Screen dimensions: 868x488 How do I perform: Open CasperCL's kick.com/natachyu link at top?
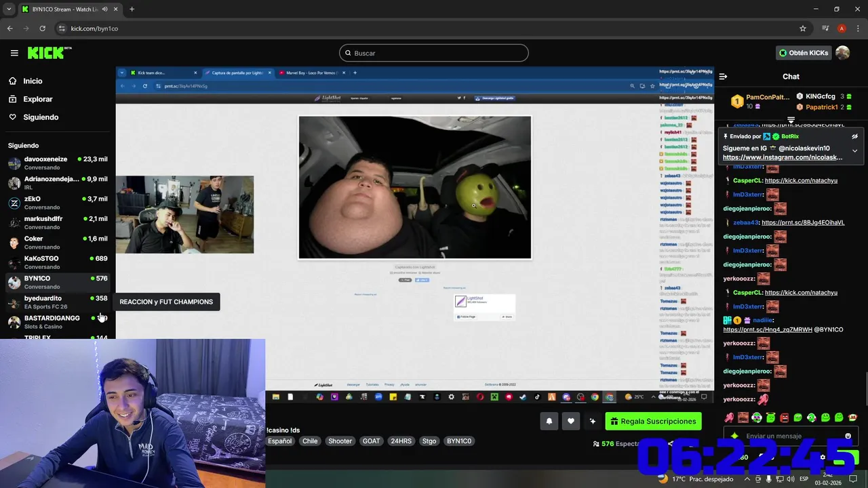(801, 180)
